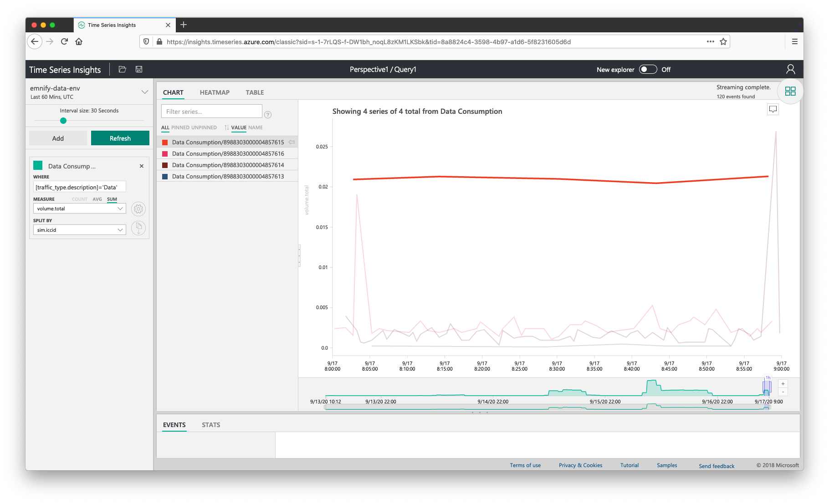829x504 pixels.
Task: Pin the series ending 4857615
Action: [x=292, y=142]
